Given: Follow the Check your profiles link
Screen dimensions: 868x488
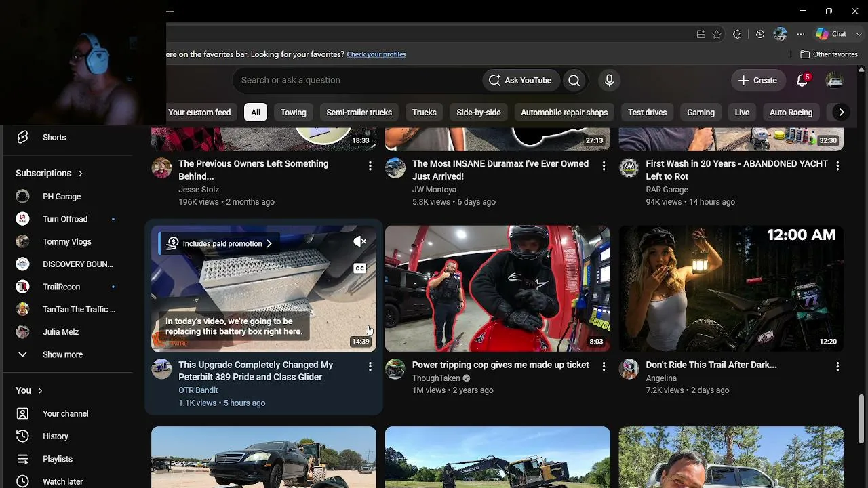Looking at the screenshot, I should click(376, 54).
